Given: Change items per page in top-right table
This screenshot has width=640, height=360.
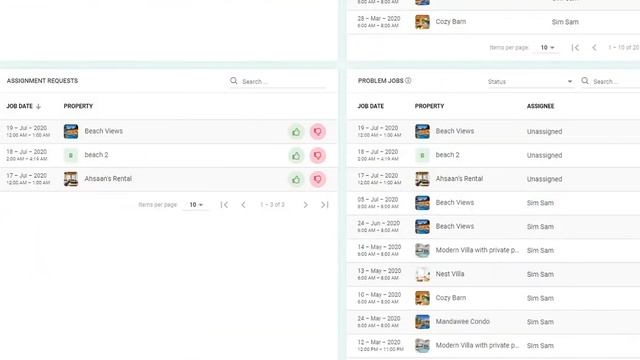Looking at the screenshot, I should coord(547,48).
